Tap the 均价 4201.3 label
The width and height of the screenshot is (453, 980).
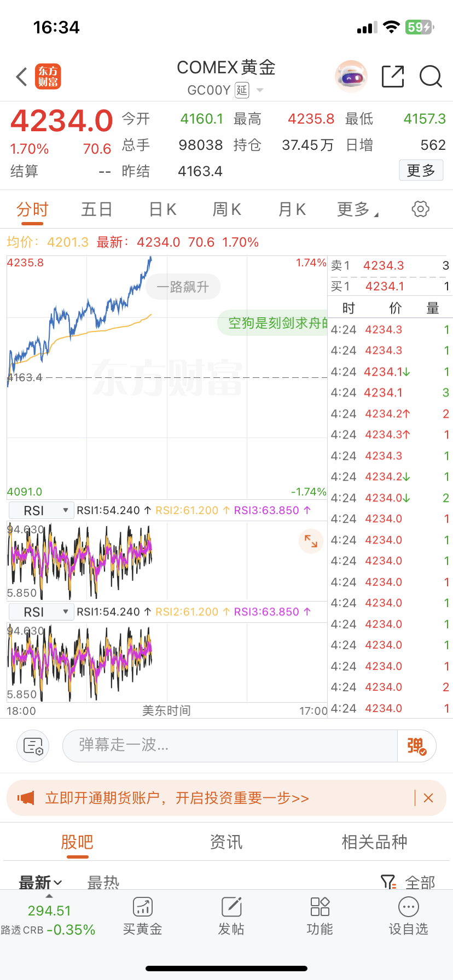(48, 242)
